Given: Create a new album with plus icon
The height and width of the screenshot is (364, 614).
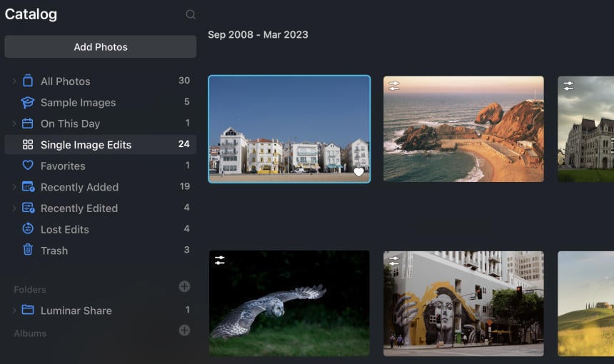Looking at the screenshot, I should [x=184, y=330].
